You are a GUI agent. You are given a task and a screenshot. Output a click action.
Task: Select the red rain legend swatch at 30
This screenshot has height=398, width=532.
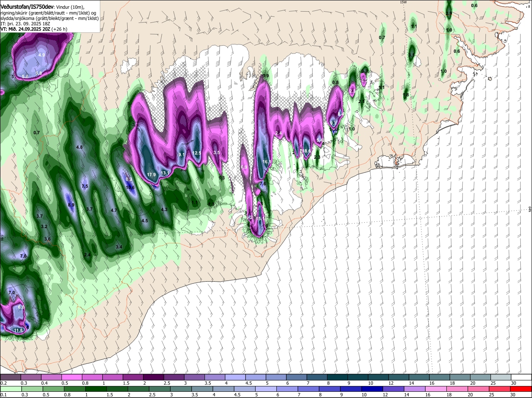click(521, 389)
